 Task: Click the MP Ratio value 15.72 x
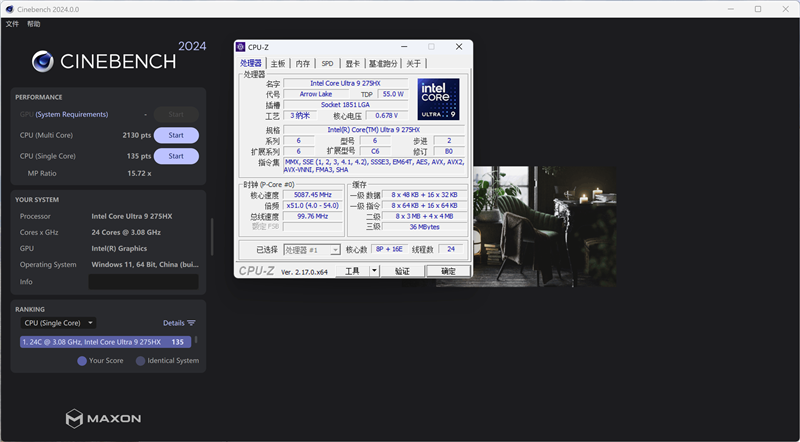[x=139, y=174]
